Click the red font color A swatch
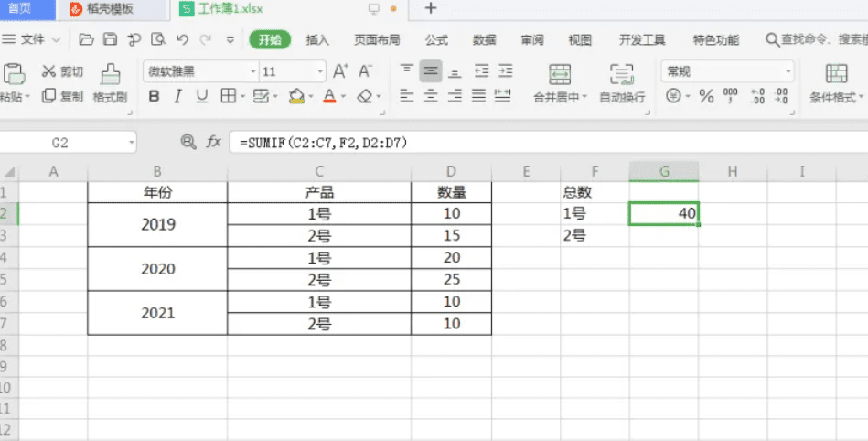The image size is (868, 441). click(x=329, y=96)
